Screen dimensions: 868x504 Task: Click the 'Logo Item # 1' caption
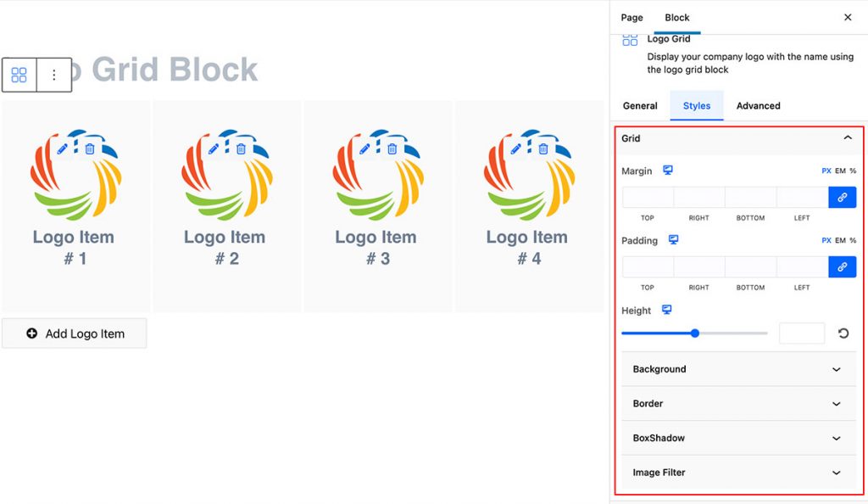coord(75,248)
